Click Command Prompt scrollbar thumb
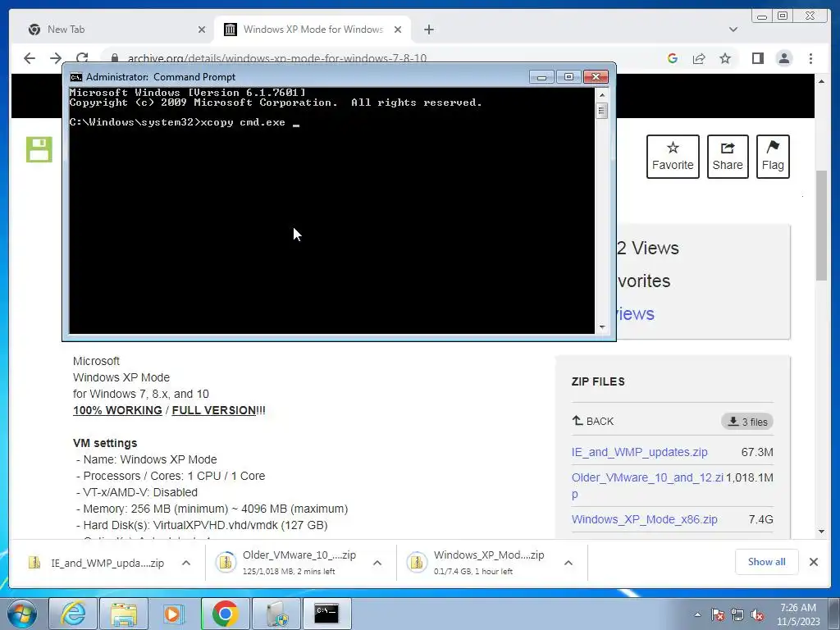 pos(602,112)
